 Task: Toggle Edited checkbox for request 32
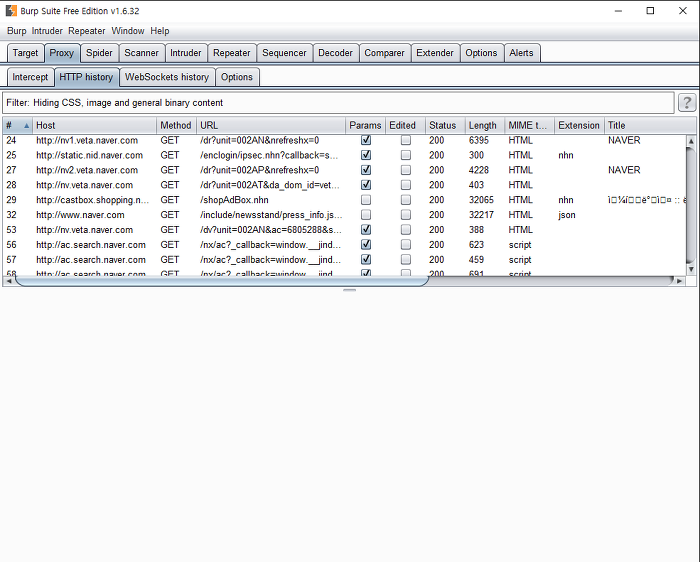pyautogui.click(x=406, y=215)
